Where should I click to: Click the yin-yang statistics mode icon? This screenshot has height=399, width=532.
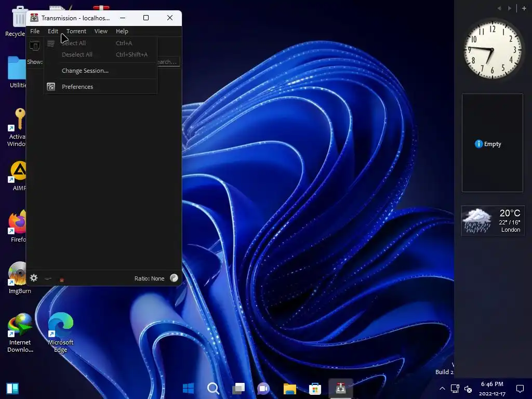174,278
